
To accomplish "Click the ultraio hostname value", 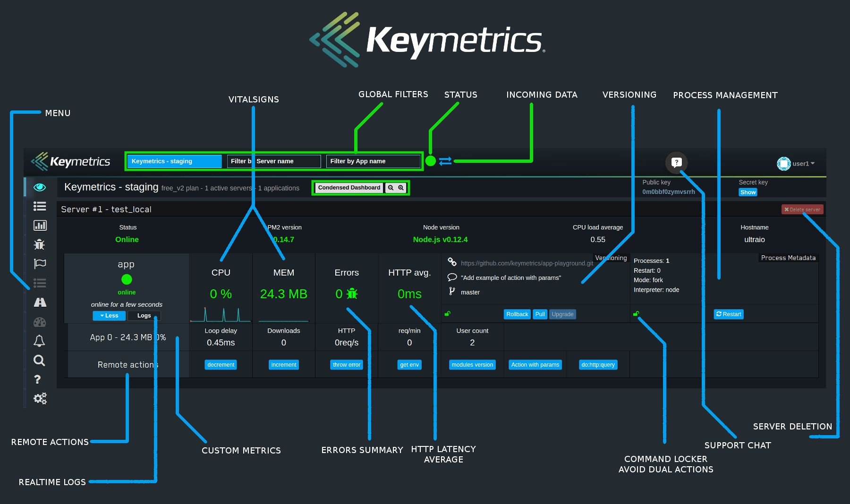I will (x=755, y=240).
